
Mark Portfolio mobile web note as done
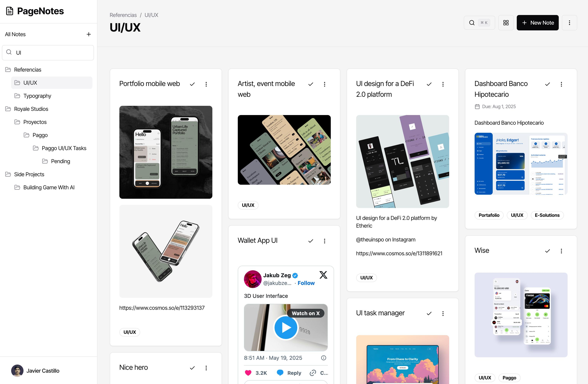(192, 84)
